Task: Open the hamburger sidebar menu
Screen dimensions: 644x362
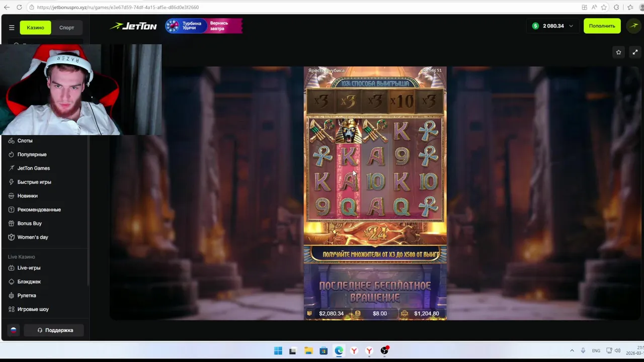Action: click(x=12, y=28)
